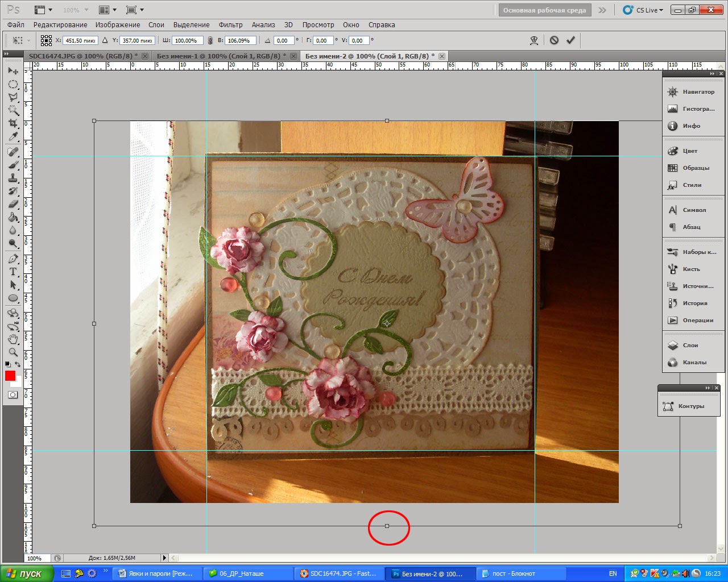Click the X position input field
Screen dimensions: 728x582
[81, 40]
